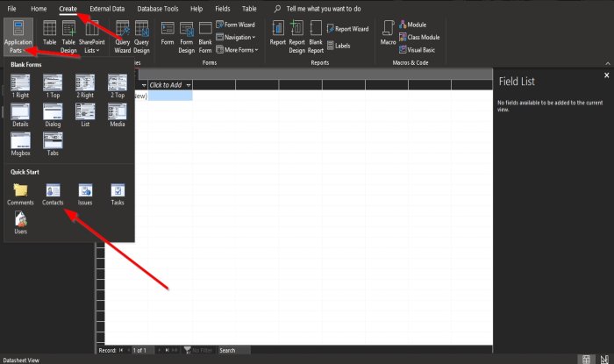Expand the More Forms dropdown
The height and width of the screenshot is (364, 614).
[x=238, y=50]
